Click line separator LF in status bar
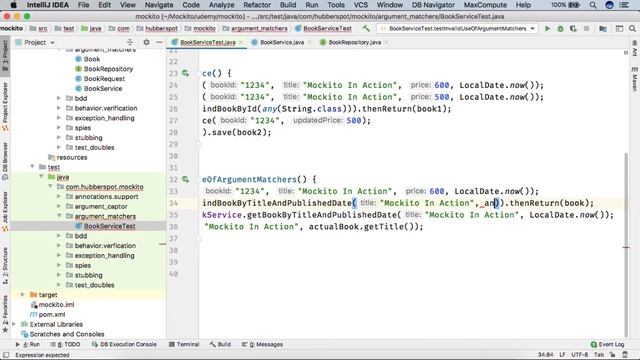 click(x=562, y=355)
